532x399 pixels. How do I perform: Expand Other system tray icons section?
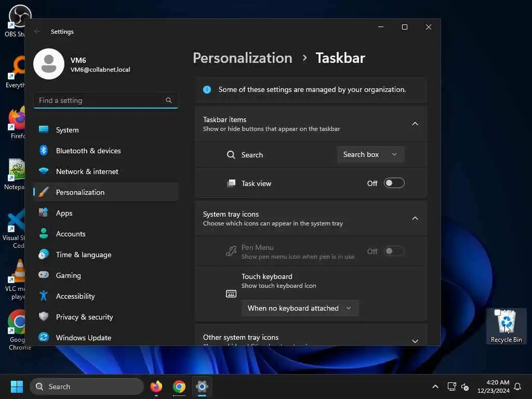pyautogui.click(x=415, y=341)
